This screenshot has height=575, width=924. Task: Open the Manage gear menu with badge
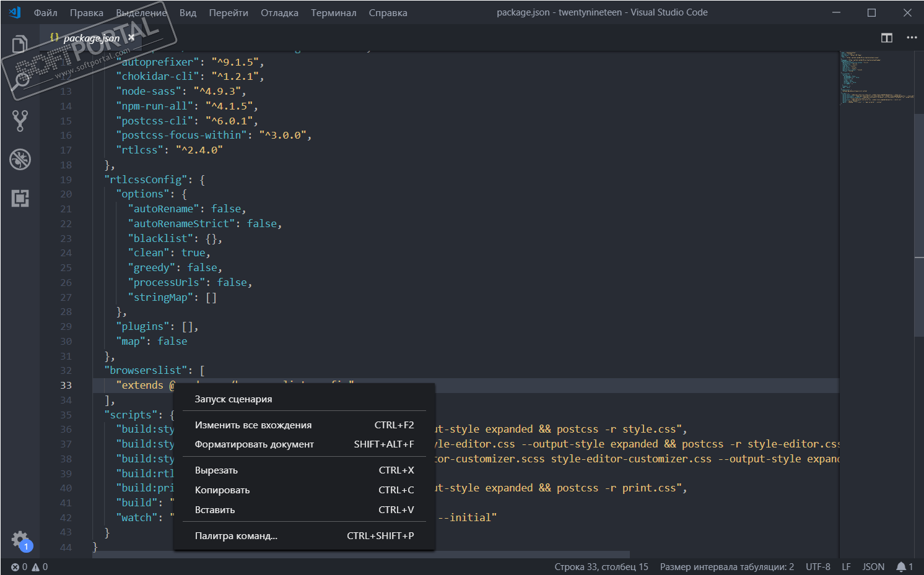pyautogui.click(x=20, y=539)
